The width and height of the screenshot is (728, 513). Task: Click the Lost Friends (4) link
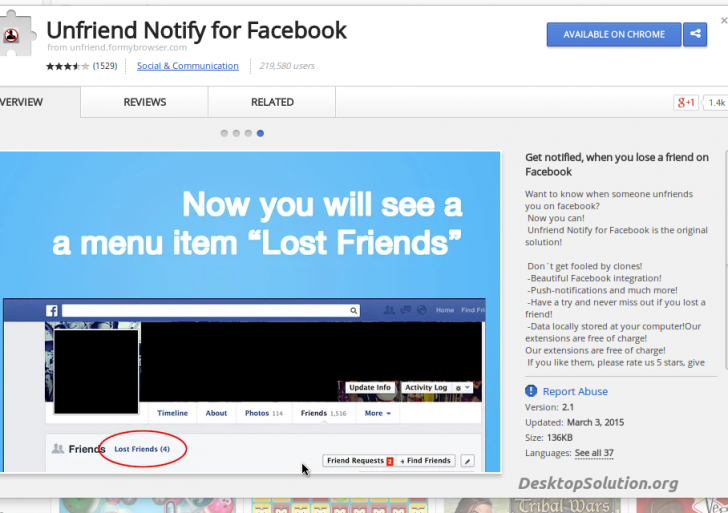pos(142,449)
